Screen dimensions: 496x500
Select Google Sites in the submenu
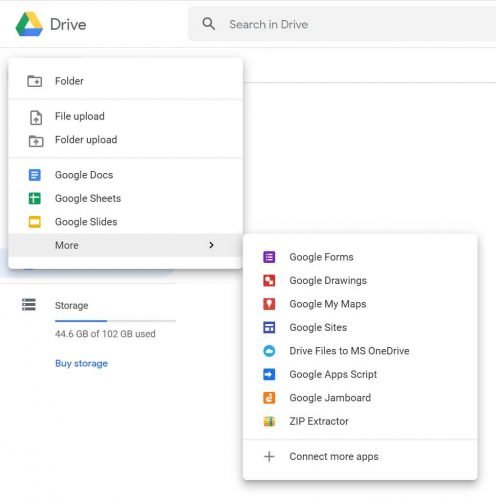pyautogui.click(x=360, y=327)
